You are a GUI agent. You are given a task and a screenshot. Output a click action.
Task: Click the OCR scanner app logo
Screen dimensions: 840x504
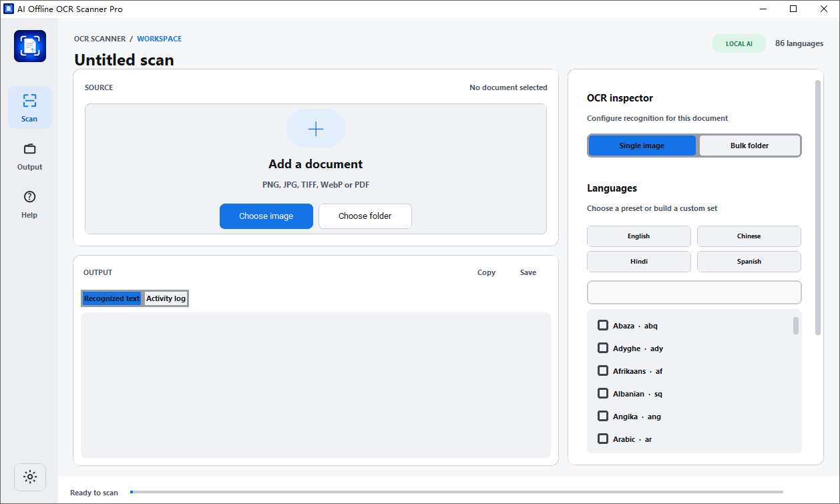point(30,46)
